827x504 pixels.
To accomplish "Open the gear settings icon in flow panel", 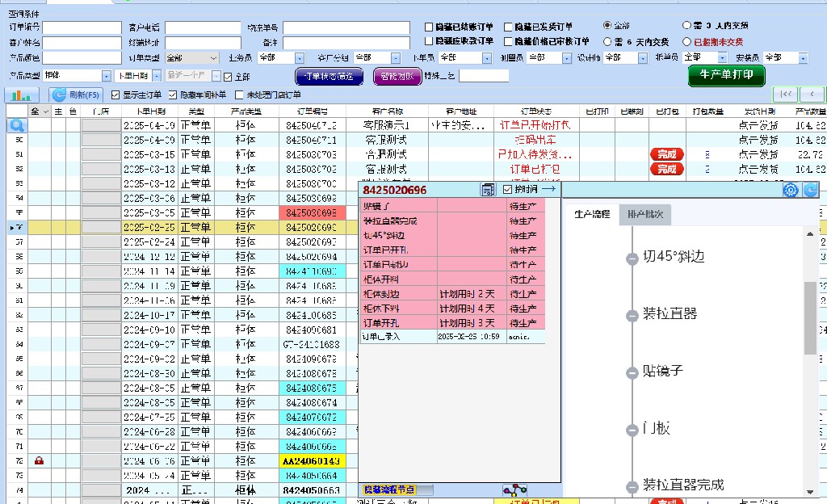I will [x=791, y=190].
